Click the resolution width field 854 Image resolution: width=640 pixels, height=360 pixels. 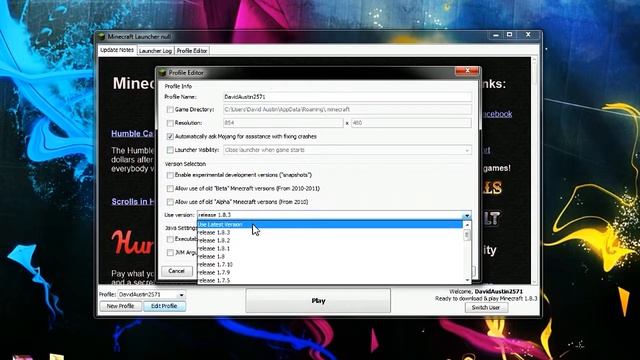pos(283,122)
